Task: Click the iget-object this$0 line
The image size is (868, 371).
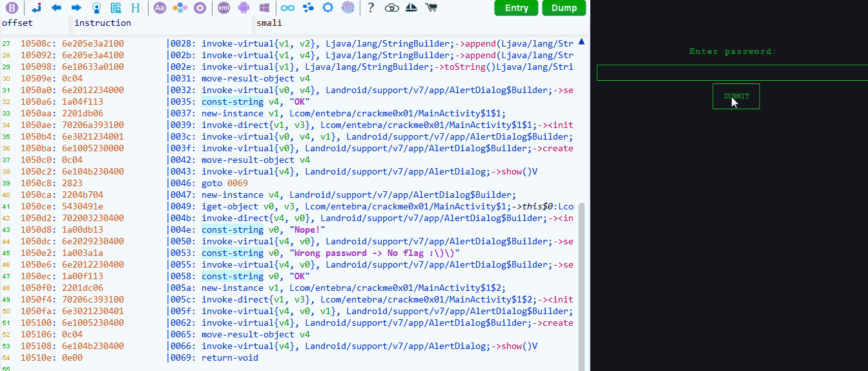Action: 371,206
